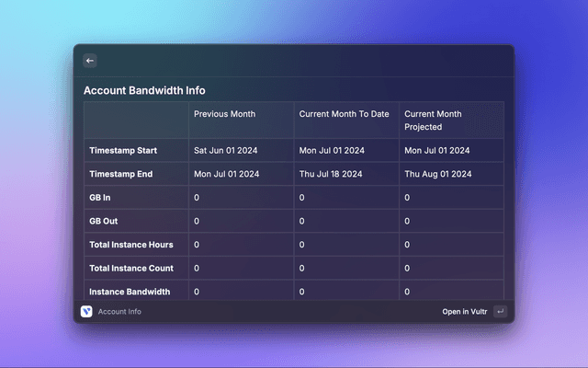
Task: Click the Sat Jun 01 2024 cell
Action: (x=226, y=150)
